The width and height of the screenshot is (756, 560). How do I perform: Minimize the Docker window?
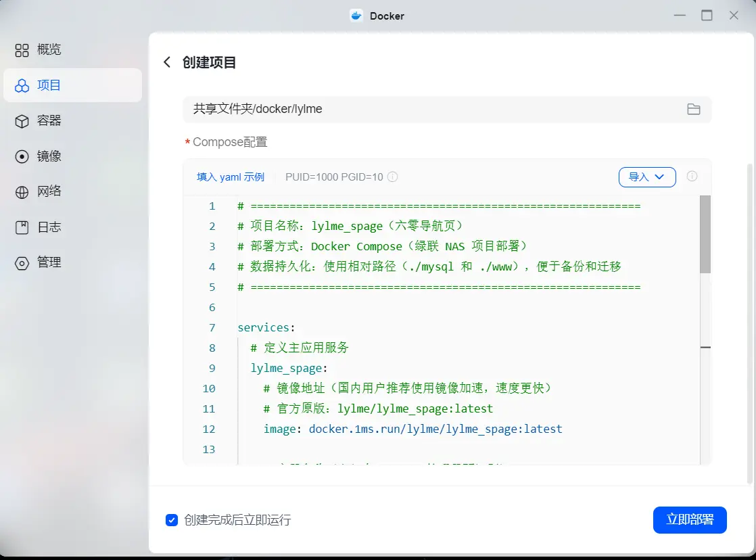tap(680, 16)
